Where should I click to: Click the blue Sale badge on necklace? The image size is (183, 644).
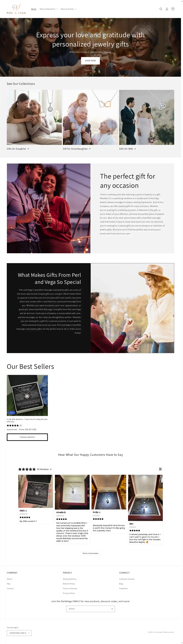click(12, 413)
